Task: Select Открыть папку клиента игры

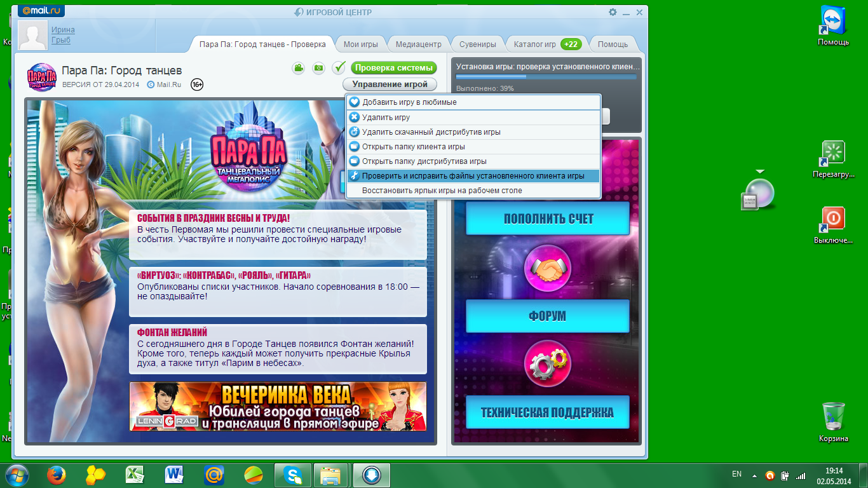Action: (x=473, y=147)
